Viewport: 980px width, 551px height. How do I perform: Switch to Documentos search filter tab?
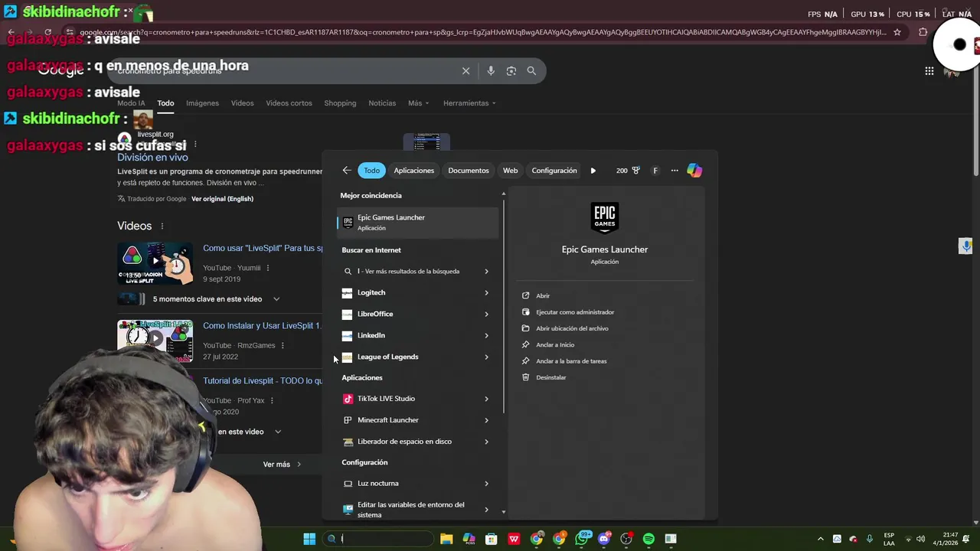[469, 171]
